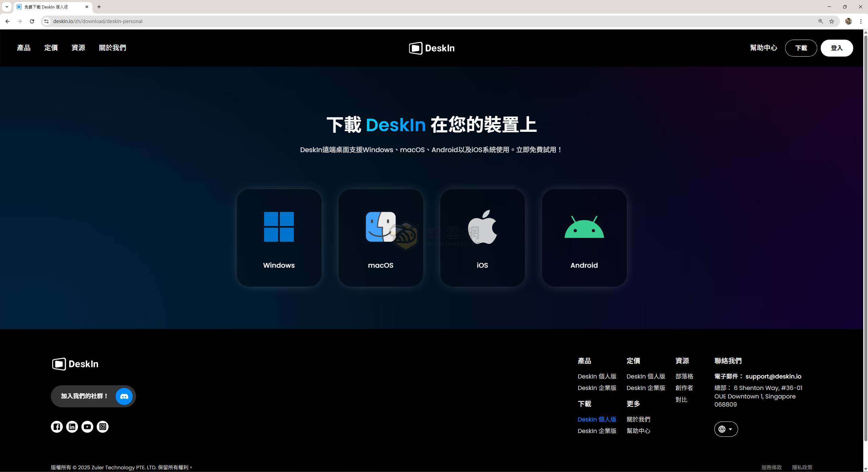
Task: Open the globe language selector dropdown
Action: pyautogui.click(x=726, y=429)
